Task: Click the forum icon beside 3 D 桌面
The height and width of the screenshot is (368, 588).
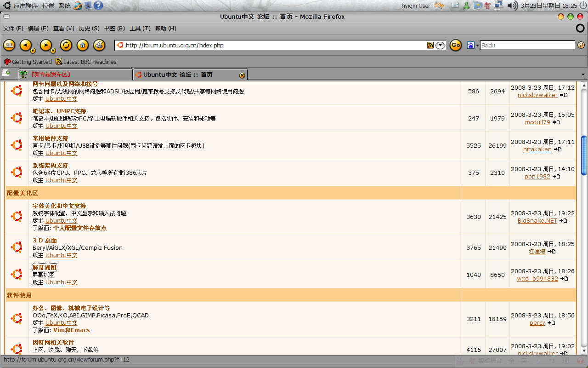Action: pos(17,247)
